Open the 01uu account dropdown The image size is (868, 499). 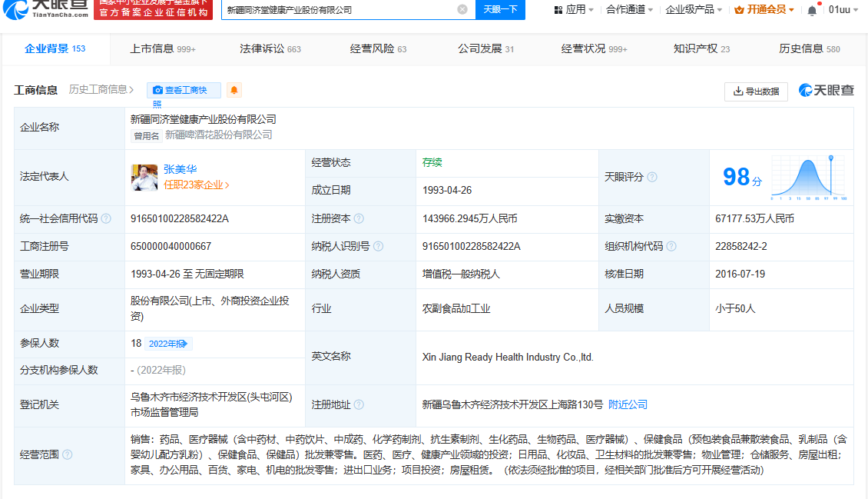pyautogui.click(x=840, y=11)
